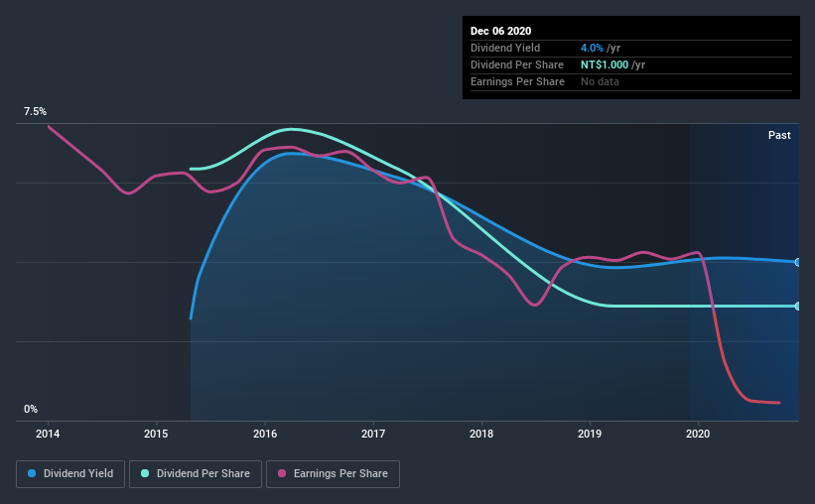Screen dimensions: 815x504
Task: Select the teal Dividend Per Share endpoint marker
Action: [797, 306]
